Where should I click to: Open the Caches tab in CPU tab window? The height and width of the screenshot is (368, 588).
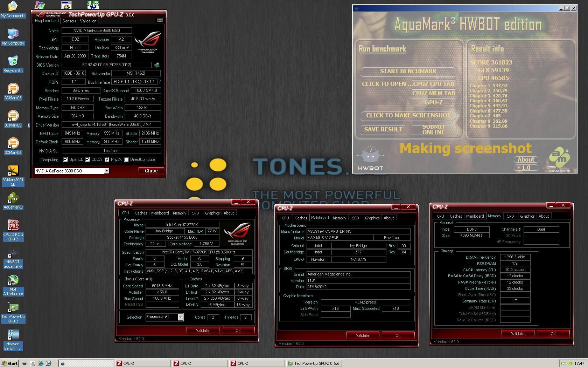click(x=141, y=213)
